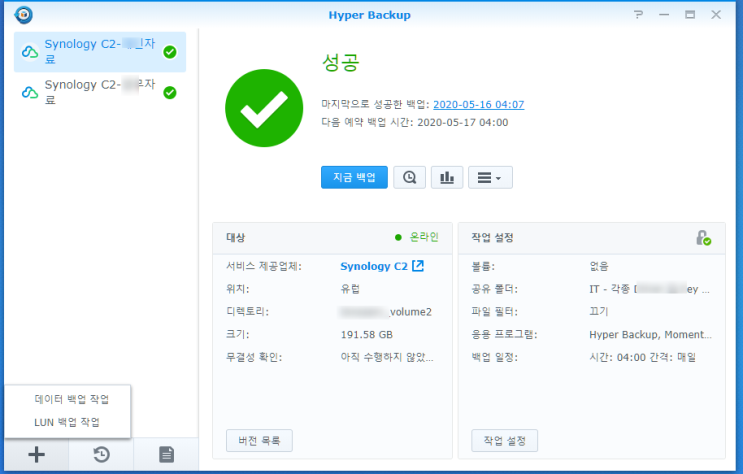This screenshot has height=474, width=743.
Task: Select the first Synology C2 backup task
Action: (x=100, y=52)
